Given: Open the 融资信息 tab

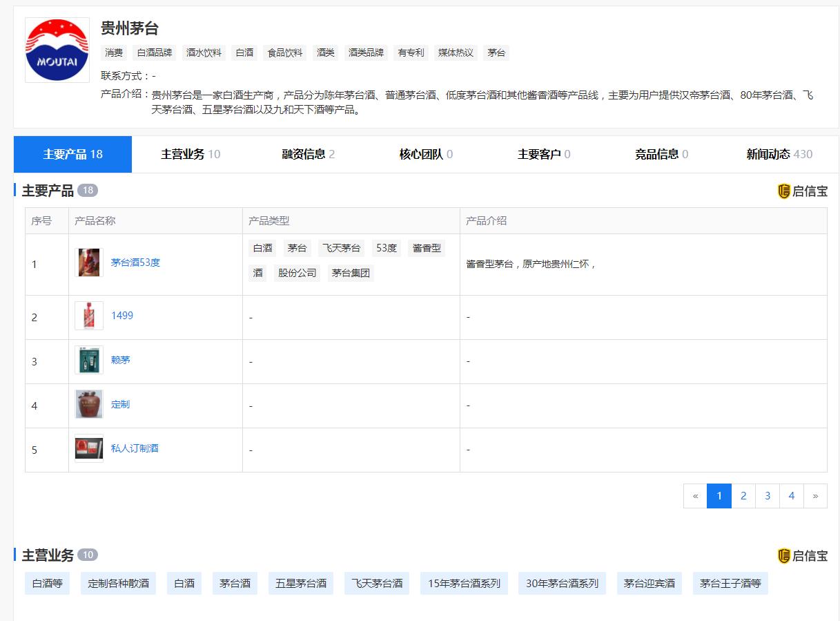Looking at the screenshot, I should 308,154.
